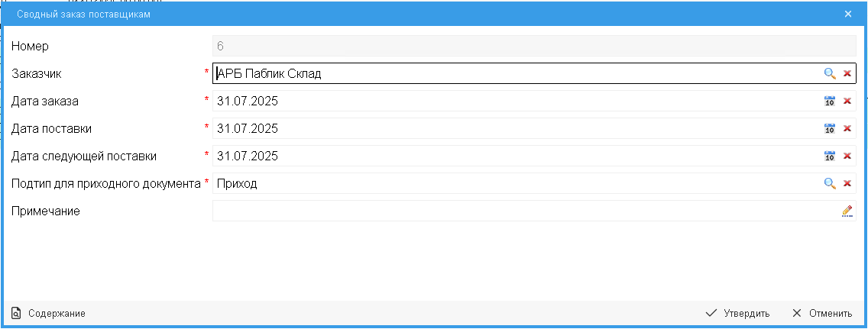Image resolution: width=868 pixels, height=329 pixels.
Task: Click the Подтип field containing Приход
Action: 512,183
